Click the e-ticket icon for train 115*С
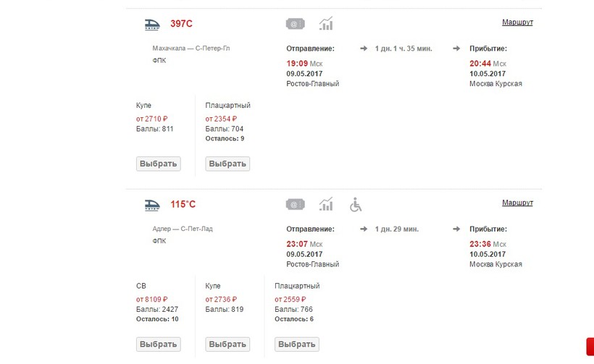Image resolution: width=594 pixels, height=364 pixels. pyautogui.click(x=295, y=205)
